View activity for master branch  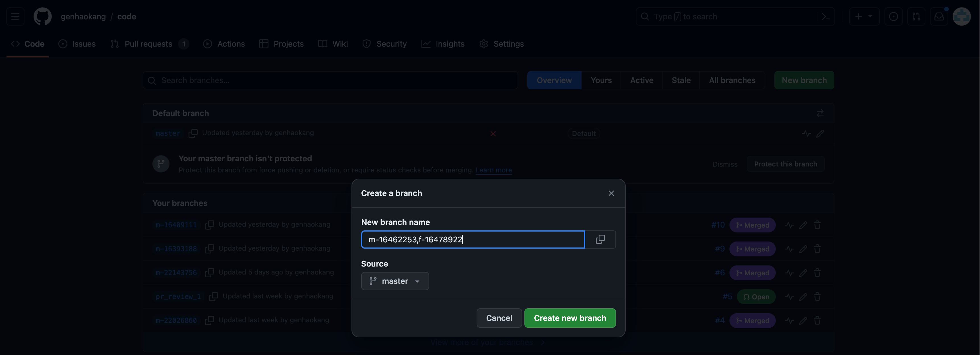coord(806,134)
